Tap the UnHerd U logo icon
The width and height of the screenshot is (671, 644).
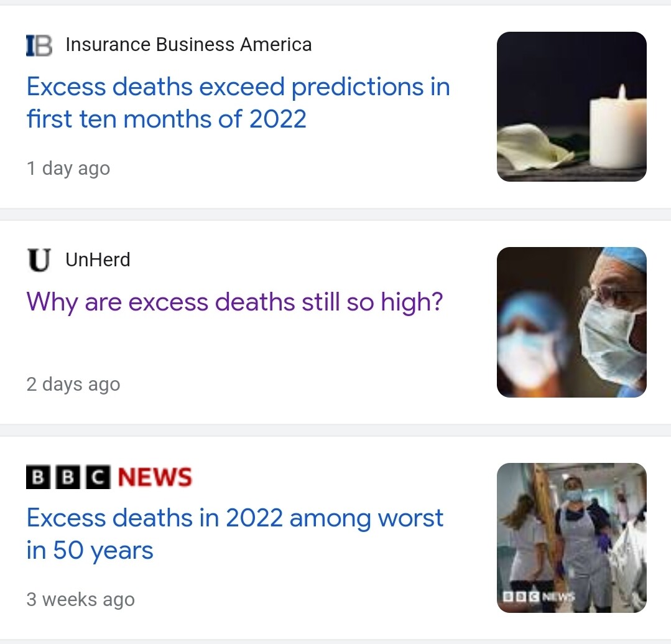(39, 260)
